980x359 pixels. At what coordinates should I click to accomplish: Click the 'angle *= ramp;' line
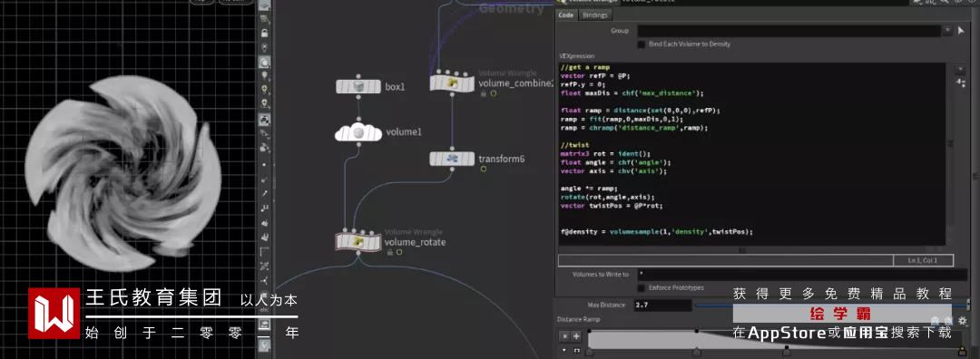pos(589,188)
